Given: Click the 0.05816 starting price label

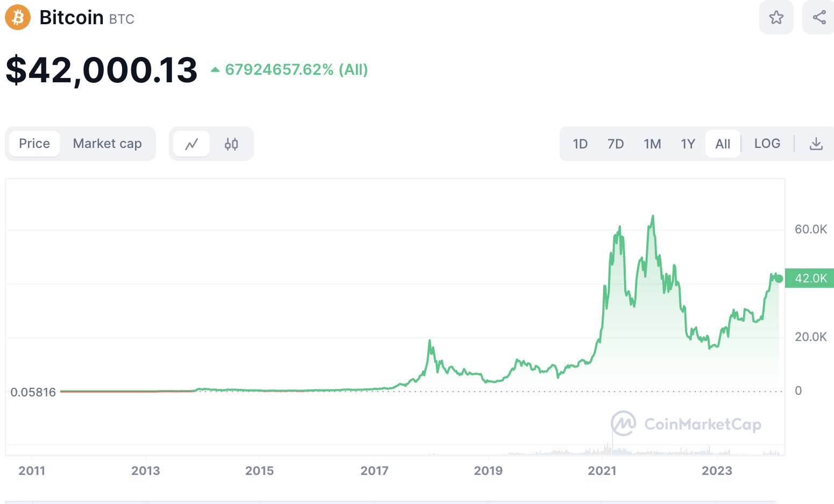Looking at the screenshot, I should [33, 392].
